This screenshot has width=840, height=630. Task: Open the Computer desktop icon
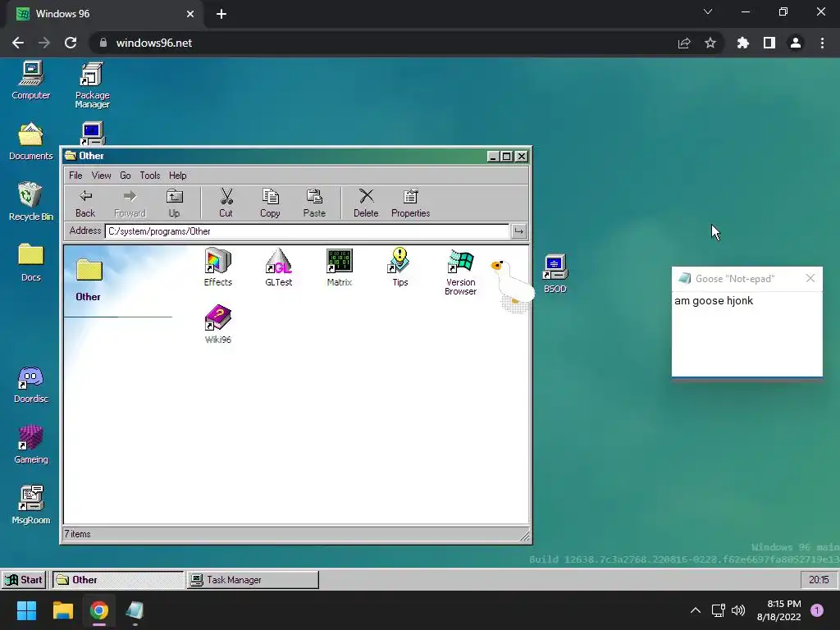click(x=31, y=80)
